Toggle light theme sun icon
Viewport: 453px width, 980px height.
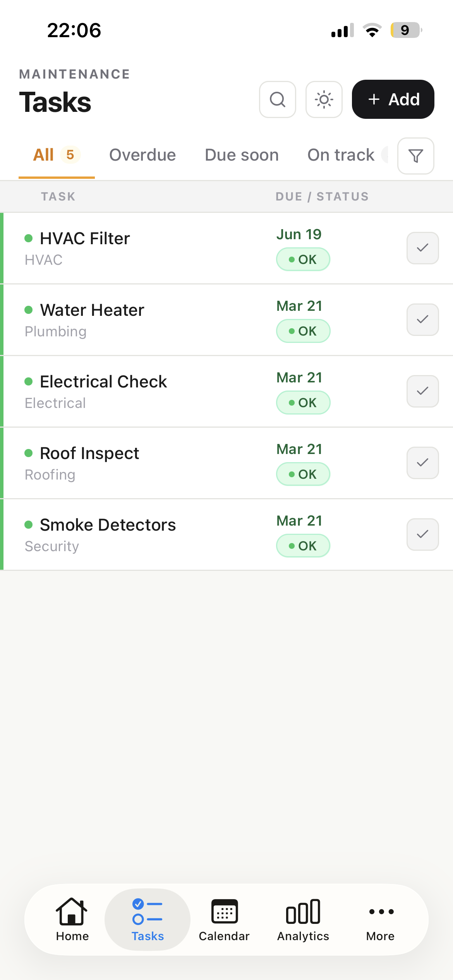[x=324, y=99]
